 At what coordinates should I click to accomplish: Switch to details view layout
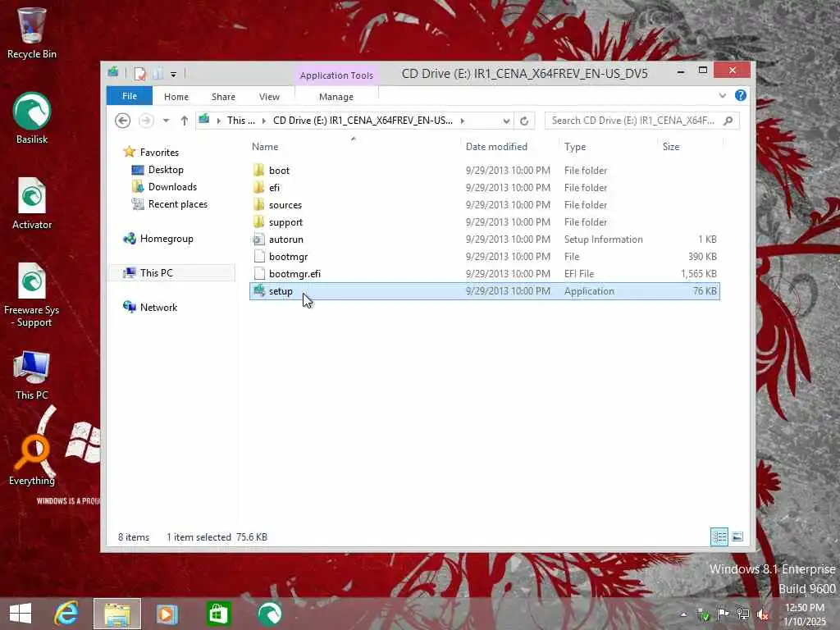[719, 536]
